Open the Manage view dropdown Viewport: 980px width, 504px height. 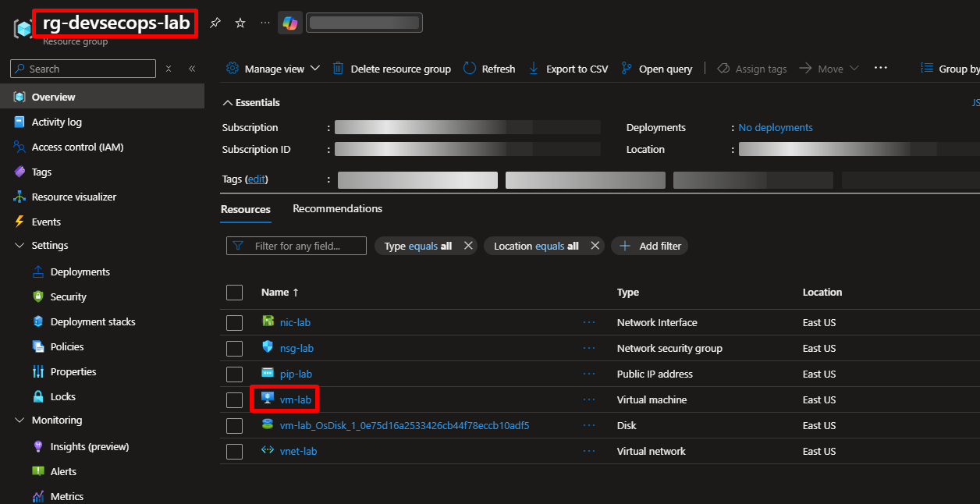point(273,69)
